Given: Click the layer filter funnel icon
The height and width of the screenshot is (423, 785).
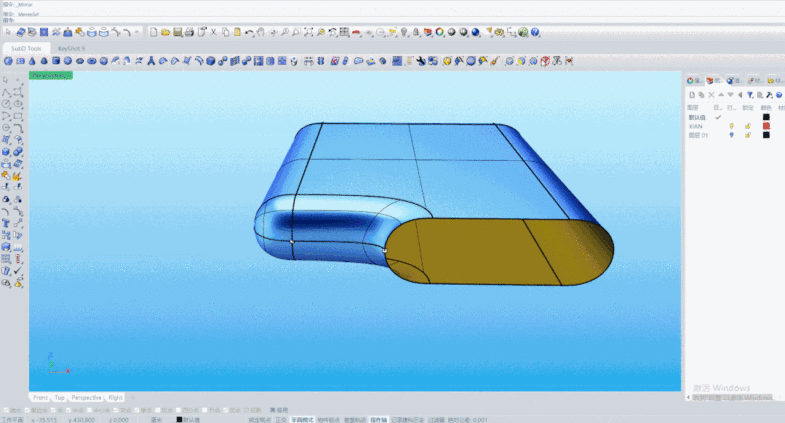Looking at the screenshot, I should click(x=749, y=94).
